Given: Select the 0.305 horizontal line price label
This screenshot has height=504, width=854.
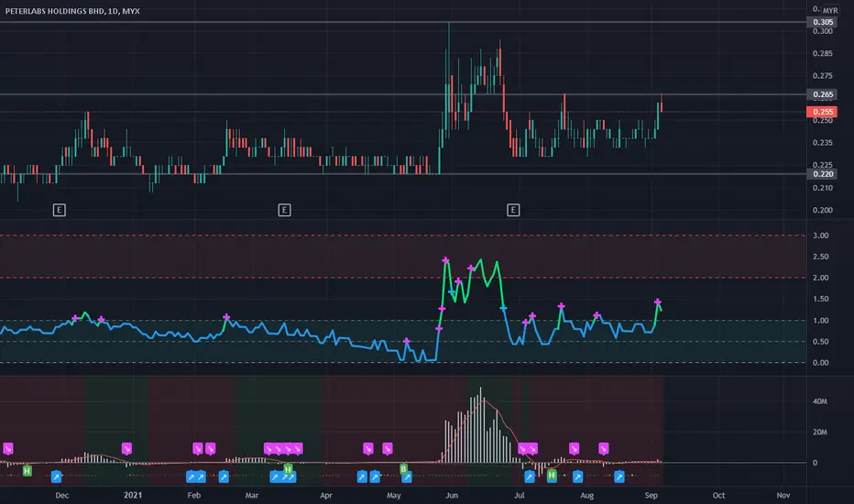Looking at the screenshot, I should 823,22.
